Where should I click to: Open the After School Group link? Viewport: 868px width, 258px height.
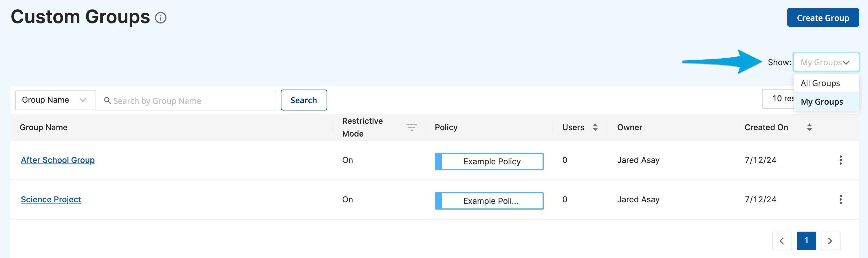point(58,160)
